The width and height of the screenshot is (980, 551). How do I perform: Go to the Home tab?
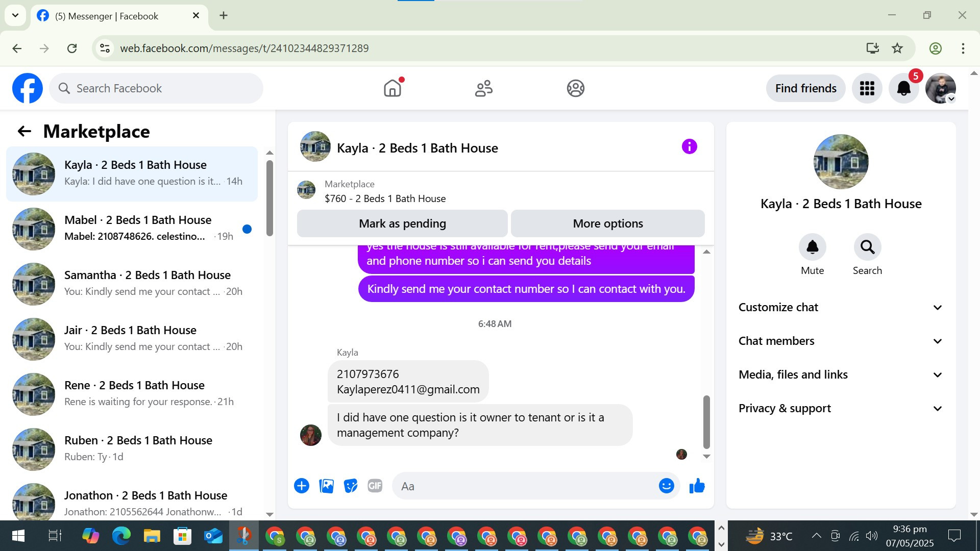coord(393,88)
